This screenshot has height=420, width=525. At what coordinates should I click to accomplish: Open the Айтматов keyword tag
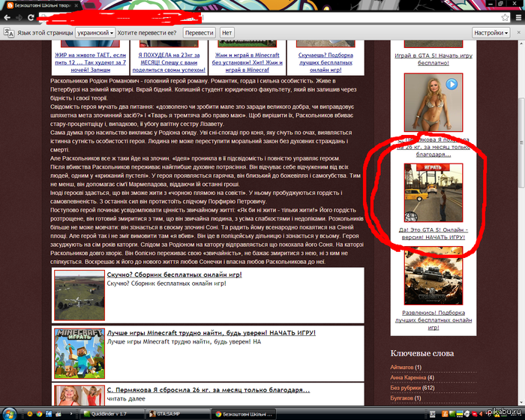point(401,367)
